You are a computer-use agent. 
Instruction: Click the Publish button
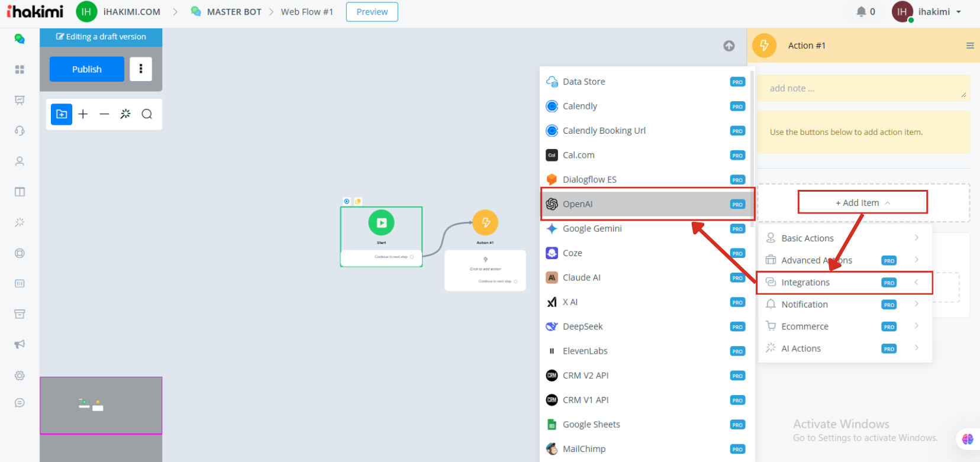[x=86, y=69]
